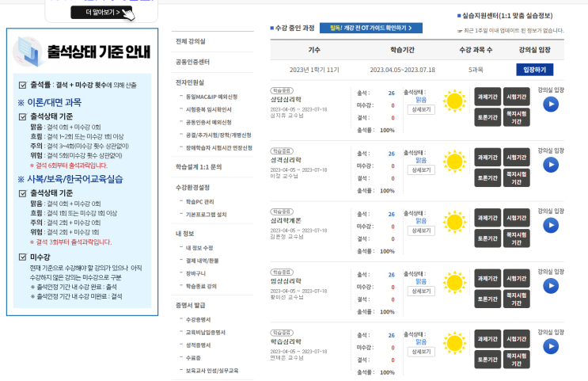588x381 pixels.
Task: Click 과제기간 for 성격심리학
Action: pos(487,158)
